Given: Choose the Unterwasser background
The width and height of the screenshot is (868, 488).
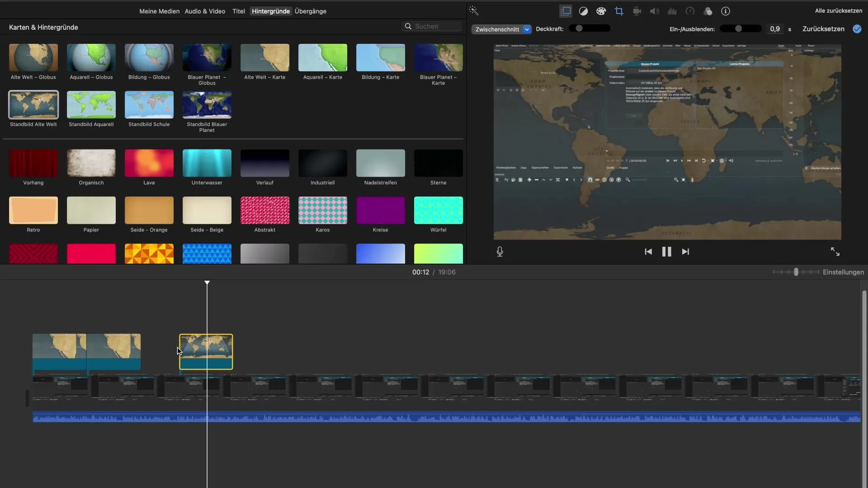Looking at the screenshot, I should coord(207,163).
